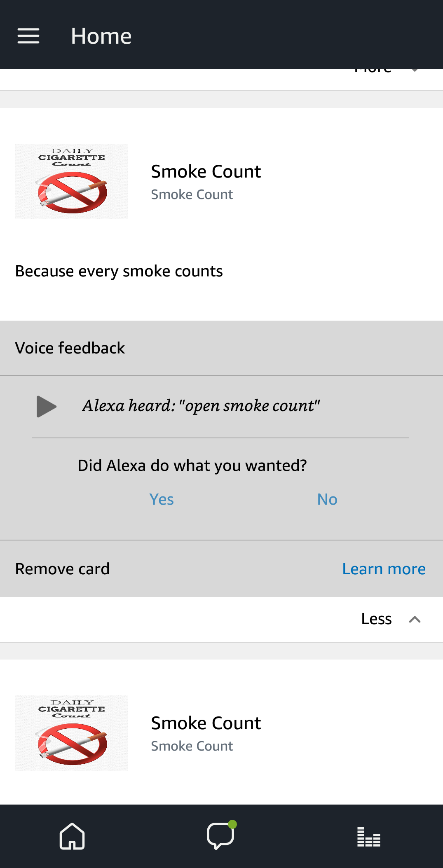Open second Smoke Count skill title
The width and height of the screenshot is (443, 868).
coord(206,723)
